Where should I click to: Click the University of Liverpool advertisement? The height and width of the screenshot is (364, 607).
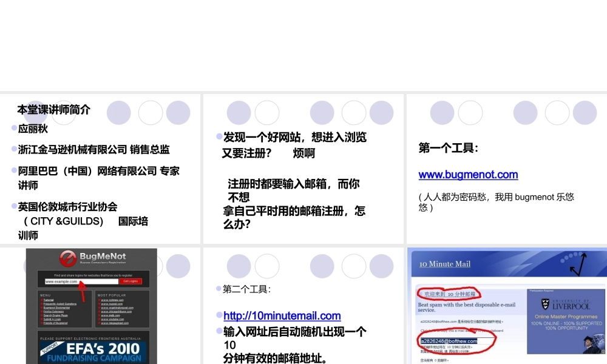pos(566,321)
